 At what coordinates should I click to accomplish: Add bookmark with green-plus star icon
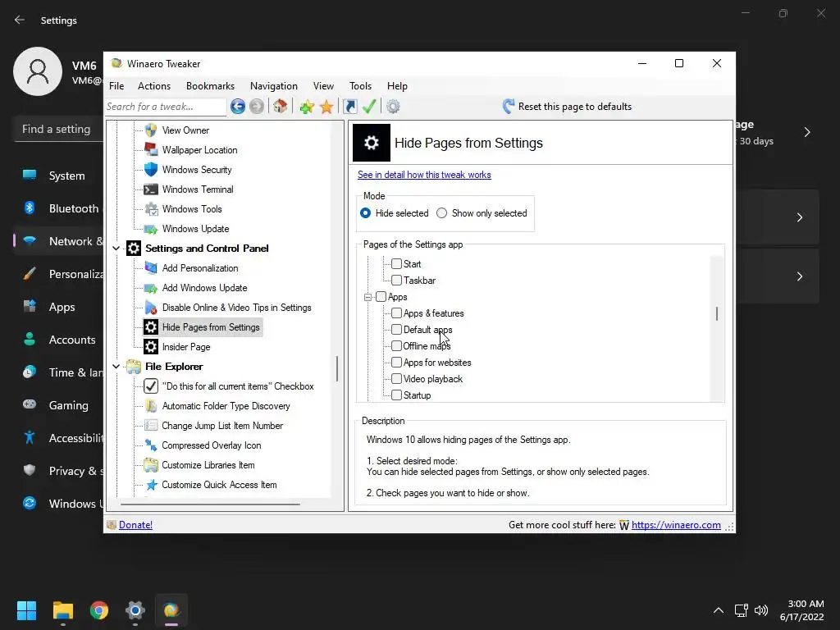coord(307,107)
